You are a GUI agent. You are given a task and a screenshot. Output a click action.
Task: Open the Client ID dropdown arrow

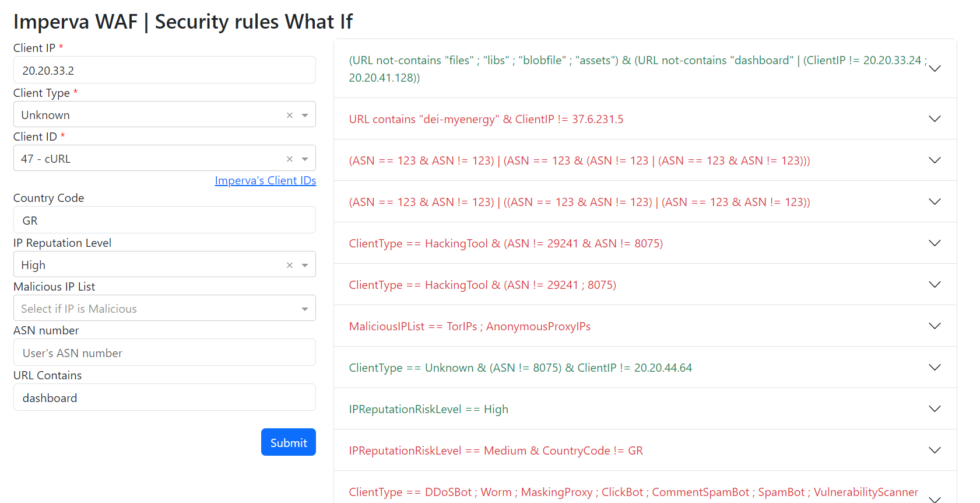(305, 159)
